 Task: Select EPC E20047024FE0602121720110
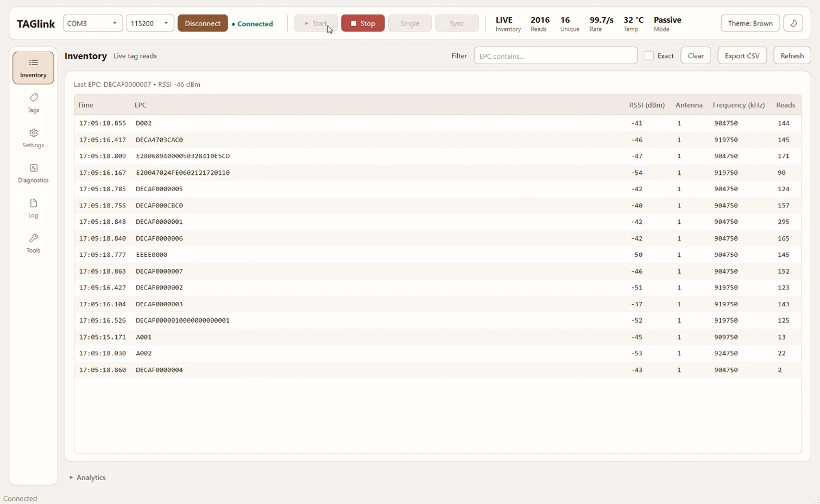click(x=438, y=173)
